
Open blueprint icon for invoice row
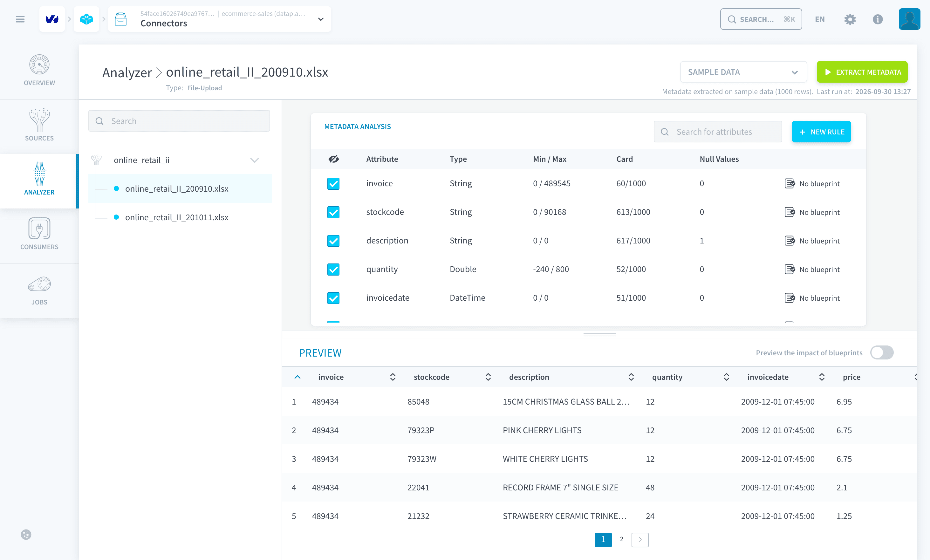[790, 184]
